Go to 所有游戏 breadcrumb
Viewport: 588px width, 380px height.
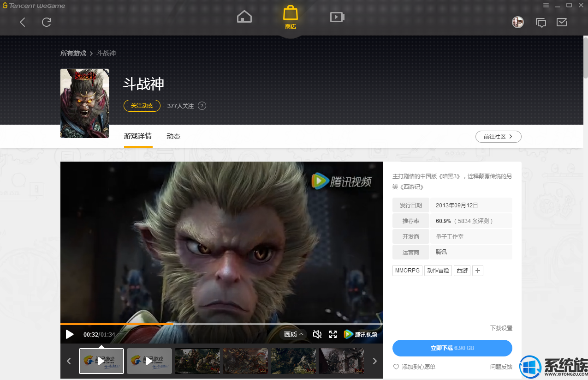point(73,53)
